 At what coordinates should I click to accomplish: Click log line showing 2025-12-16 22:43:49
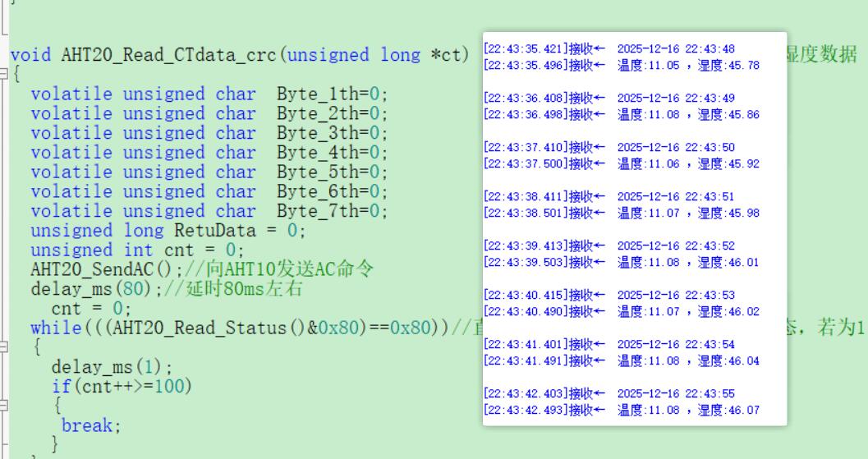pyautogui.click(x=609, y=98)
